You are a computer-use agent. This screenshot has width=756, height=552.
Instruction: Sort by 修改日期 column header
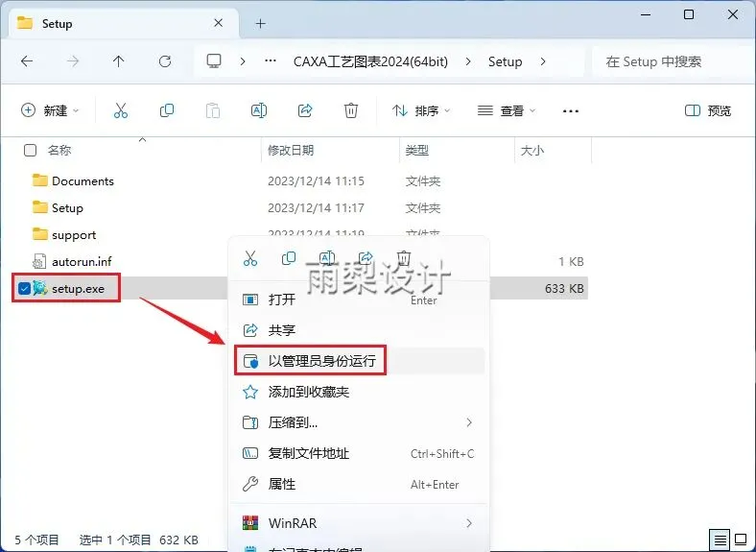point(291,150)
